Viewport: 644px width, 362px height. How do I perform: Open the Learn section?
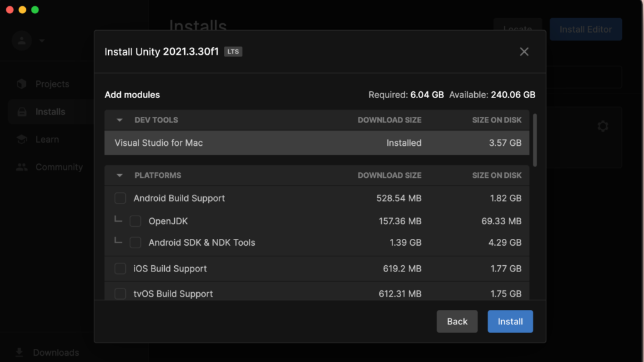click(x=47, y=140)
